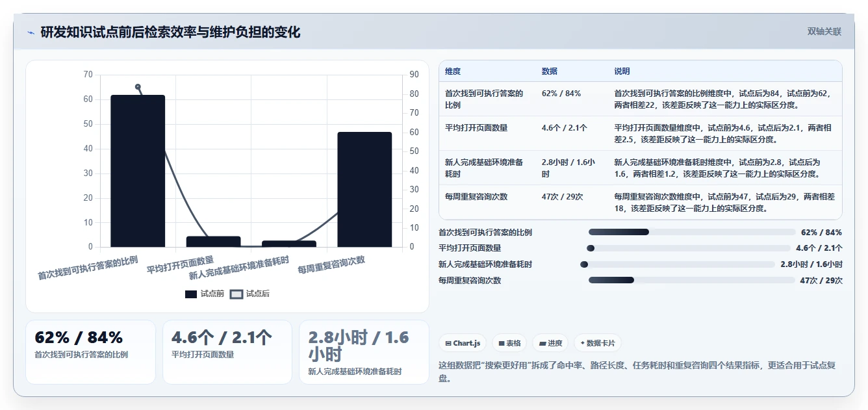Open the 2.8小时 / 1.6小时 data card
Image resolution: width=868 pixels, height=410 pixels.
pyautogui.click(x=364, y=352)
